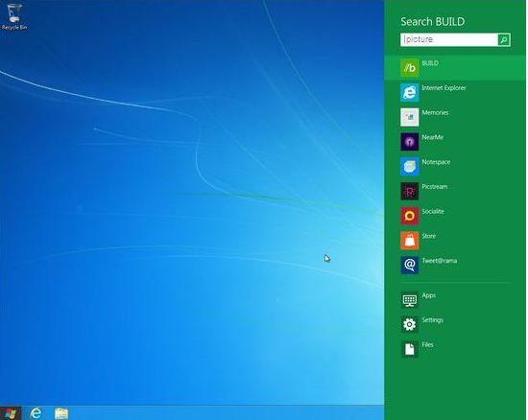This screenshot has width=528, height=420.
Task: Launch the NearMe app icon
Action: 410,142
